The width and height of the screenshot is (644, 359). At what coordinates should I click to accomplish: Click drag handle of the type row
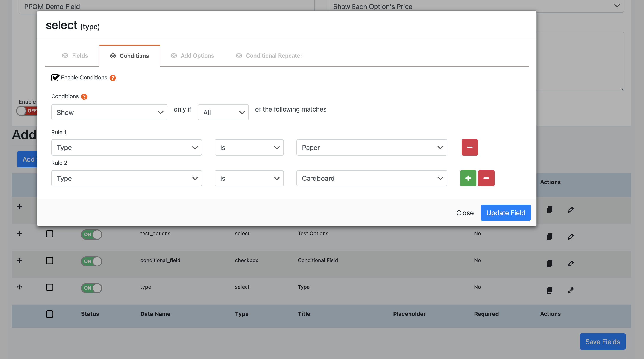coord(20,287)
